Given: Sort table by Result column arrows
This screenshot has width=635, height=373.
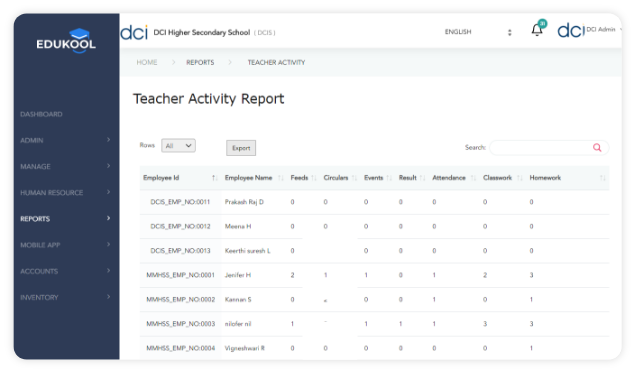Looking at the screenshot, I should click(x=422, y=178).
